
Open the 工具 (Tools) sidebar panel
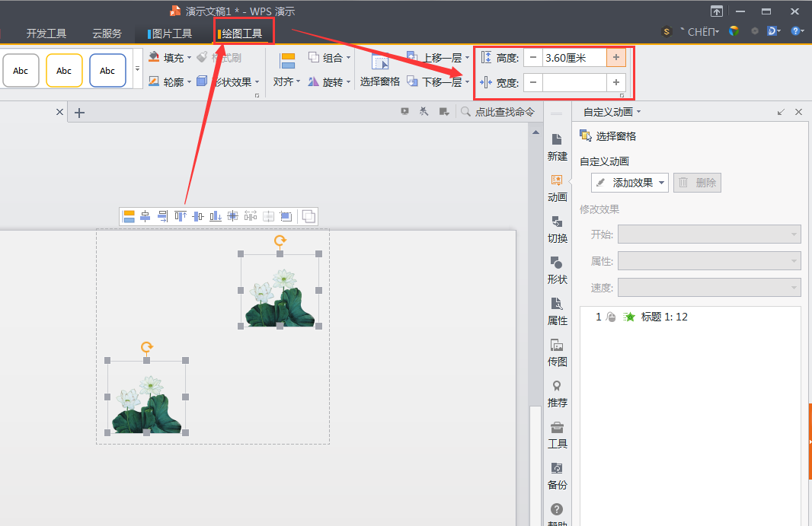[557, 434]
